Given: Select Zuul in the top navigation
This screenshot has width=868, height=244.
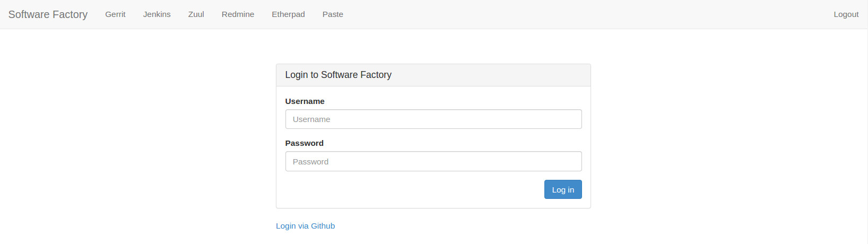Looking at the screenshot, I should click(196, 14).
